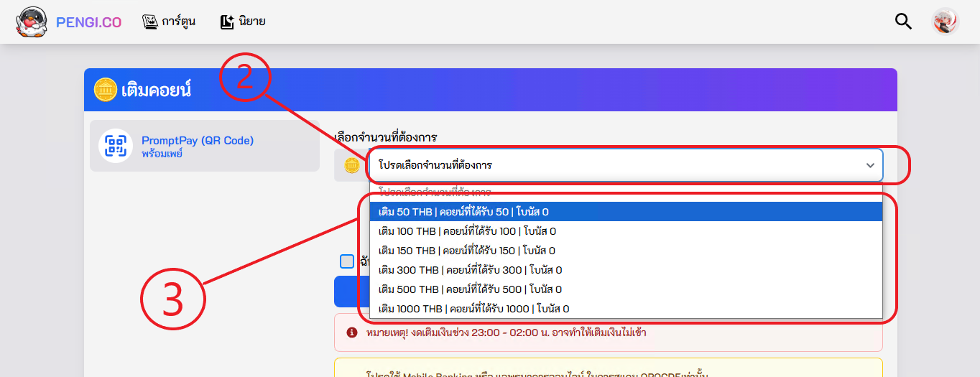Open the user profile avatar
980x377 pixels.
tap(946, 22)
